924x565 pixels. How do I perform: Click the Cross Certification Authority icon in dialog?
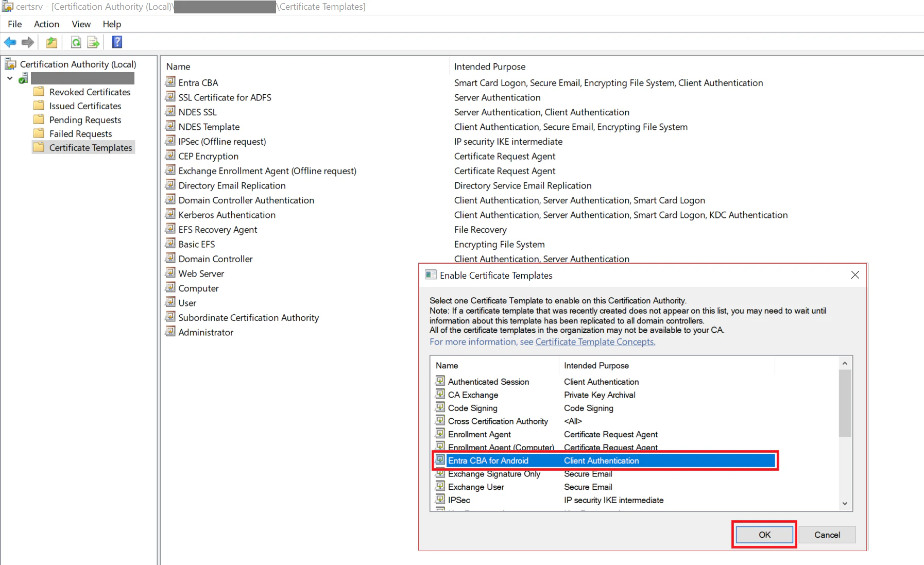[x=440, y=421]
